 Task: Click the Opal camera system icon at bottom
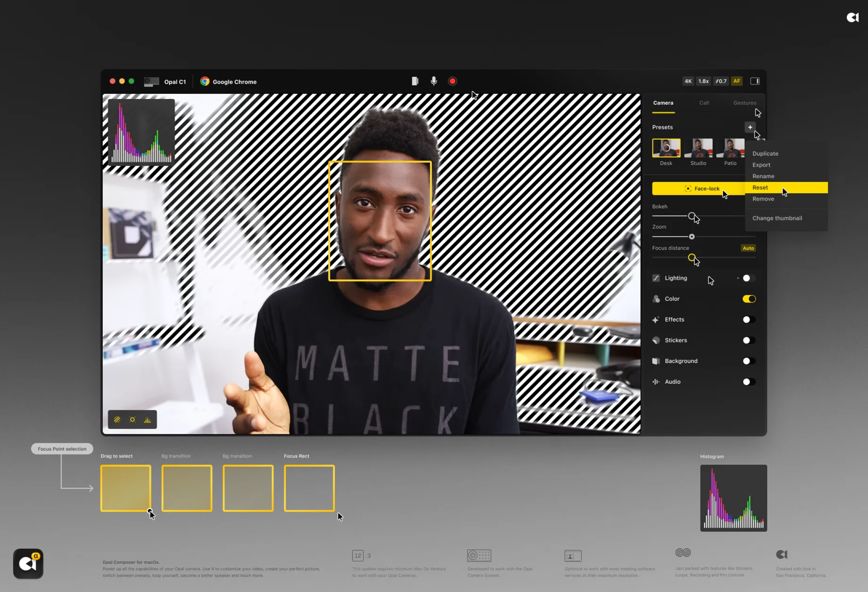tap(479, 555)
